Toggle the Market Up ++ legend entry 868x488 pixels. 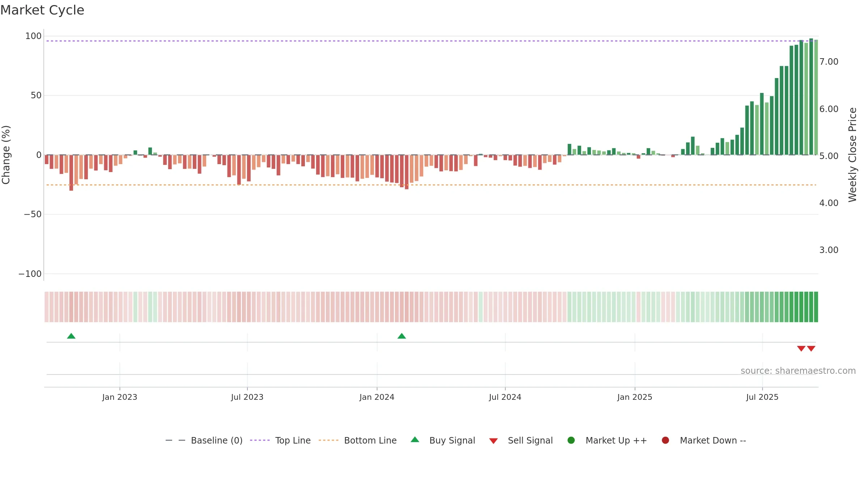(607, 440)
